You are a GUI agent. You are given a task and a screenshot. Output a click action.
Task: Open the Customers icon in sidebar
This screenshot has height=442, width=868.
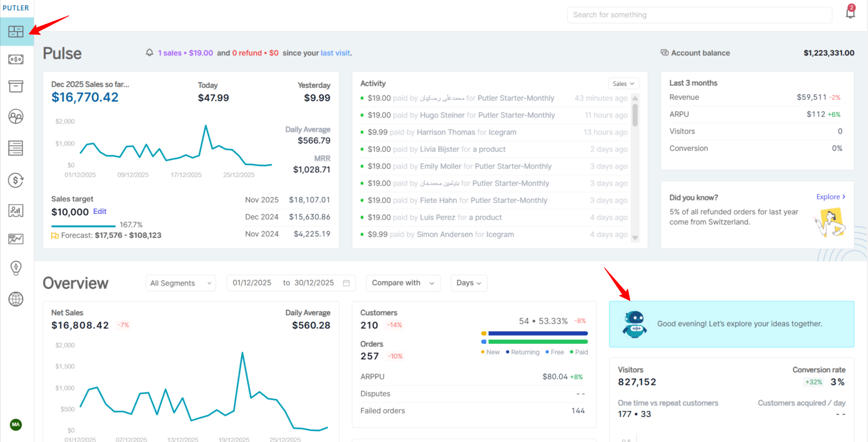(x=16, y=116)
